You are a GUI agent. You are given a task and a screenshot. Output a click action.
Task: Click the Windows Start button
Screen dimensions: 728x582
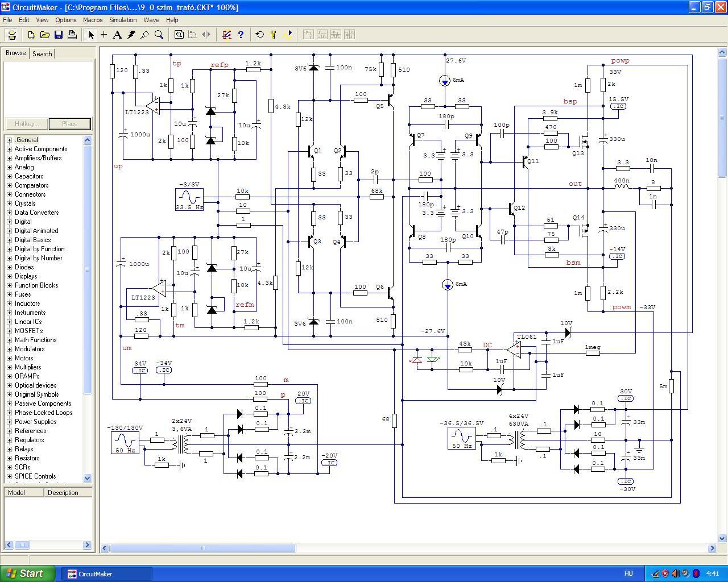pyautogui.click(x=28, y=573)
